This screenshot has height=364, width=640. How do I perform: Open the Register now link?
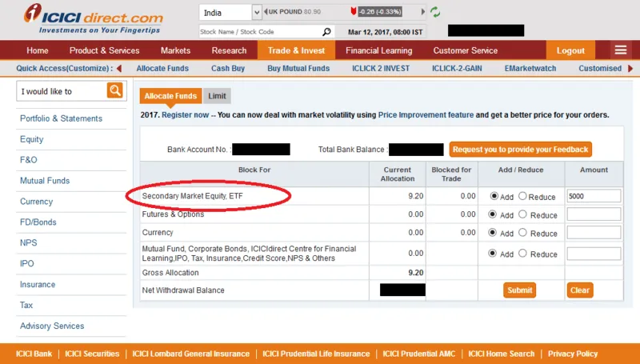[186, 115]
